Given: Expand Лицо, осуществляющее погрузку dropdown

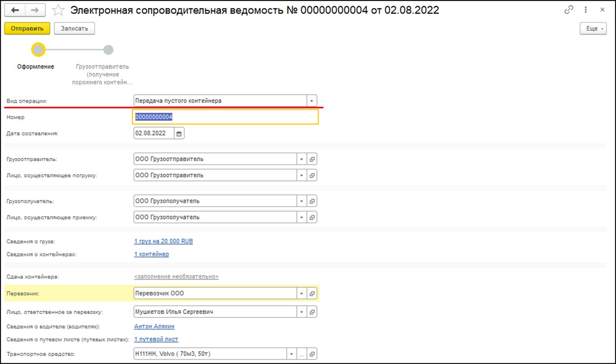Looking at the screenshot, I should [301, 175].
